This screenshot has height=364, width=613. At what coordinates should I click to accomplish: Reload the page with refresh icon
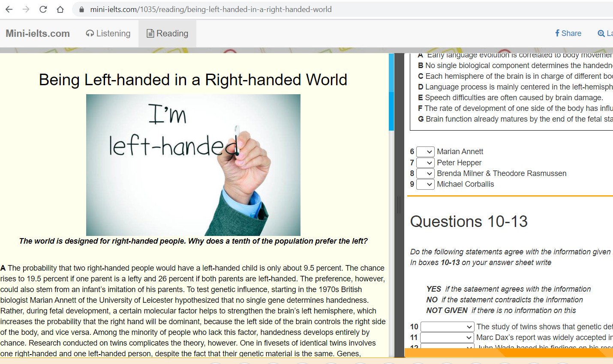(43, 9)
